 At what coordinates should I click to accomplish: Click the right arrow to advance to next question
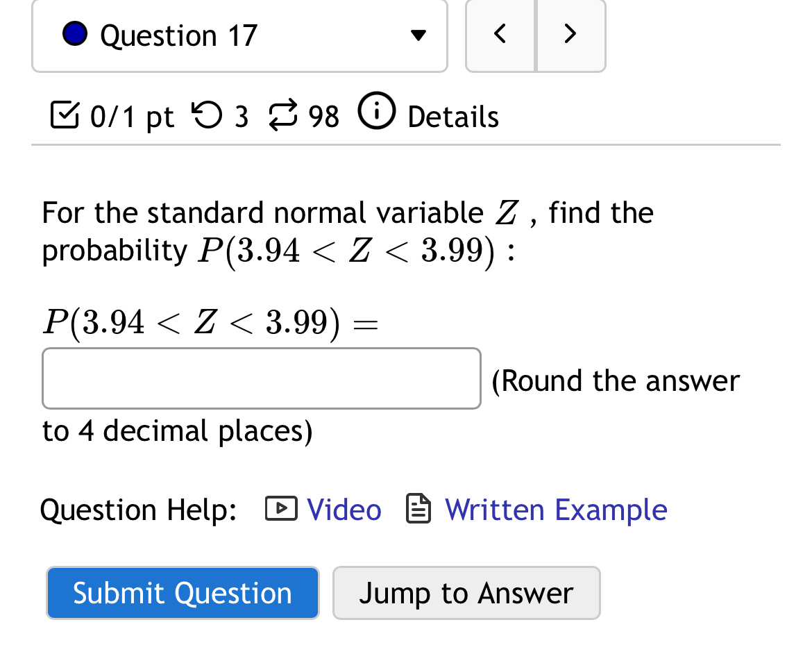[x=570, y=33]
